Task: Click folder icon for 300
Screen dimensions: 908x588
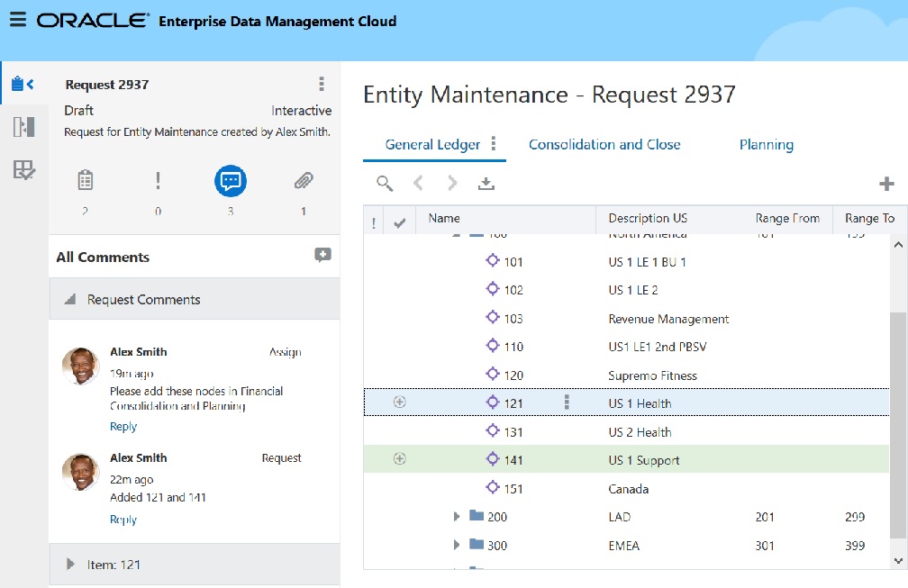Action: [x=477, y=544]
